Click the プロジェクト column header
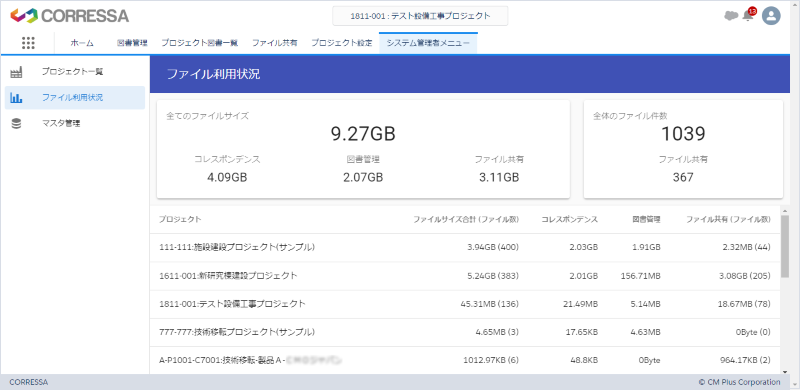 (180, 220)
